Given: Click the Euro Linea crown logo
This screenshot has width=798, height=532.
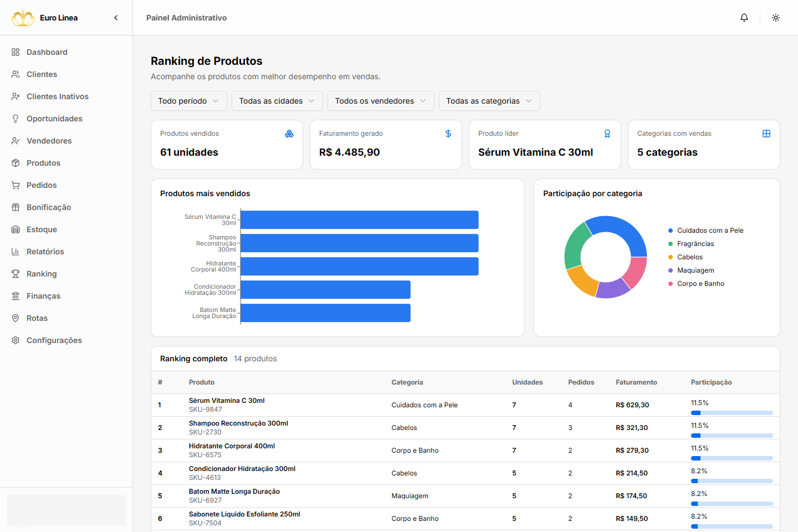Looking at the screenshot, I should (x=23, y=18).
